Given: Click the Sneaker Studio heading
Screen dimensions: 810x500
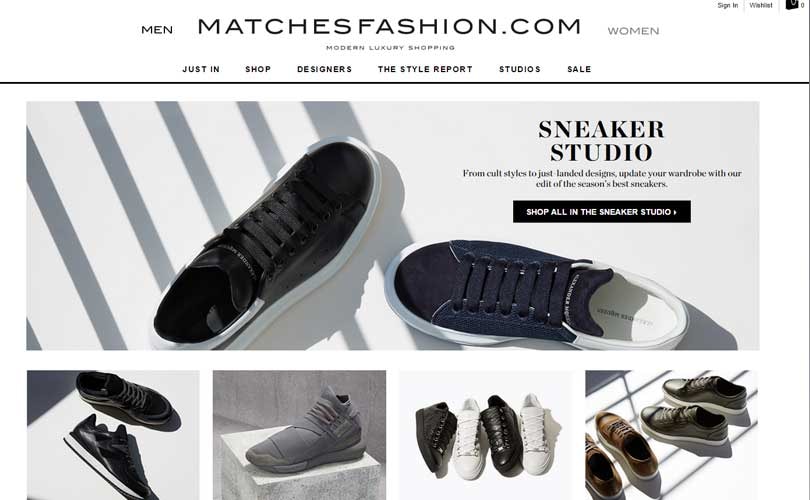Looking at the screenshot, I should point(601,140).
